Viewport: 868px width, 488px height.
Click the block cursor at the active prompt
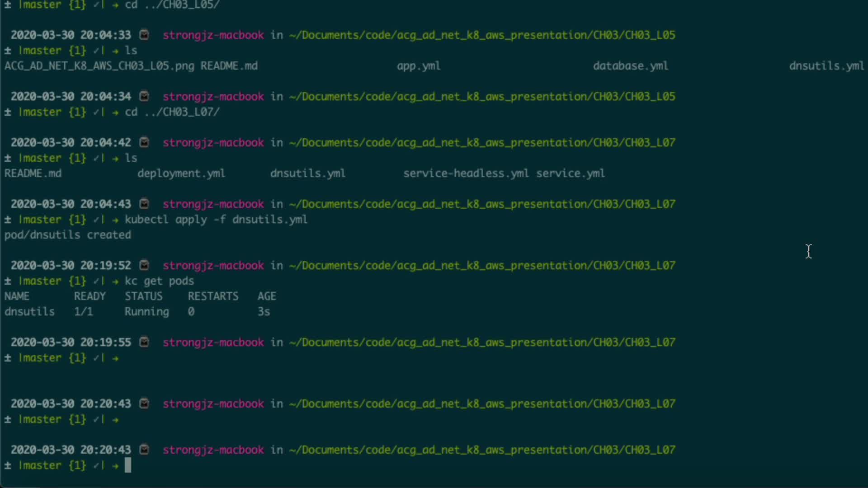[128, 465]
